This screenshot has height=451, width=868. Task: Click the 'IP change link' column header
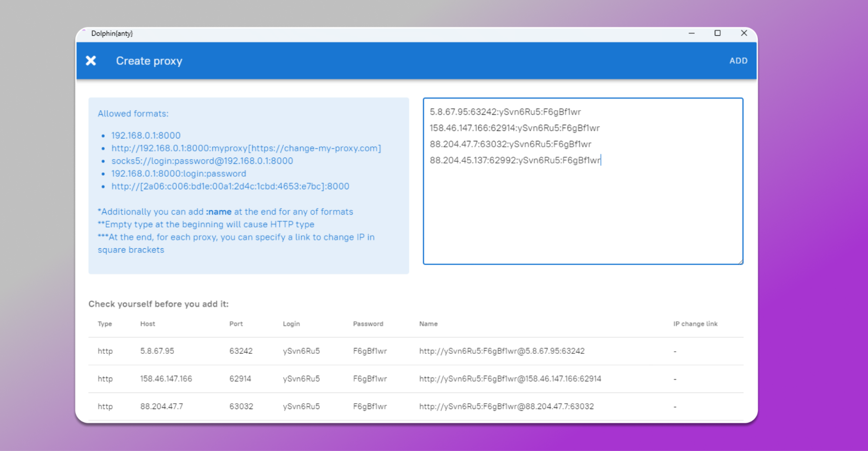695,324
